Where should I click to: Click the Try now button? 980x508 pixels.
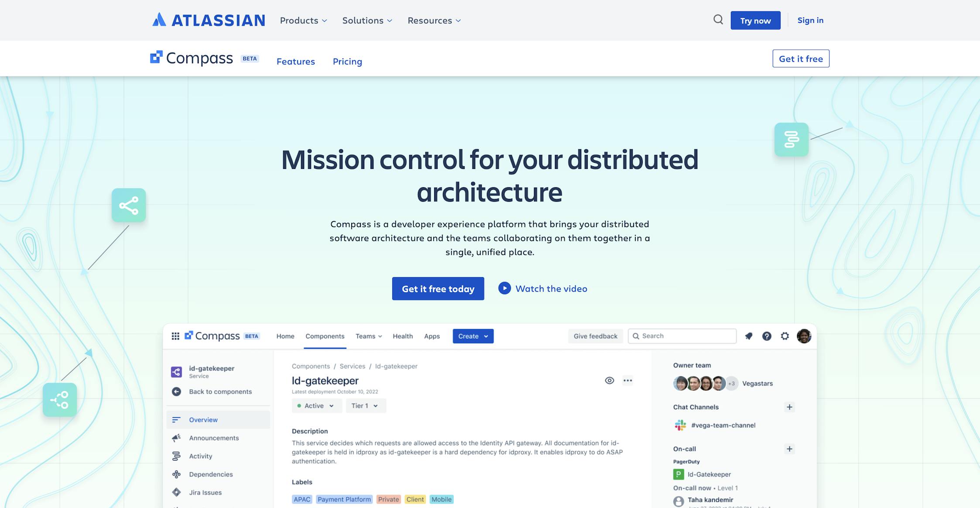756,21
